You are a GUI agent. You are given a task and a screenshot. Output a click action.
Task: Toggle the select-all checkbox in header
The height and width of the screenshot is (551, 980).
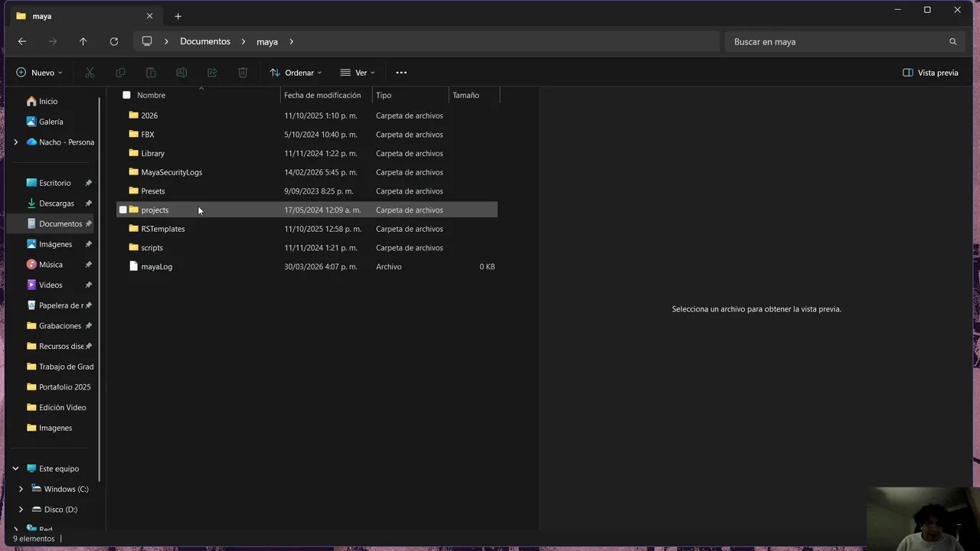(126, 95)
